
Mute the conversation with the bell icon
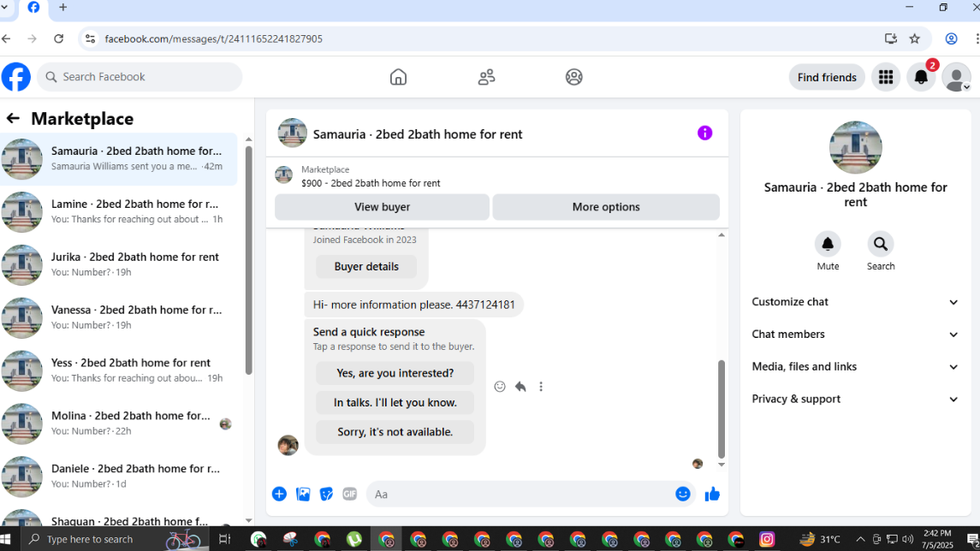[x=828, y=244]
